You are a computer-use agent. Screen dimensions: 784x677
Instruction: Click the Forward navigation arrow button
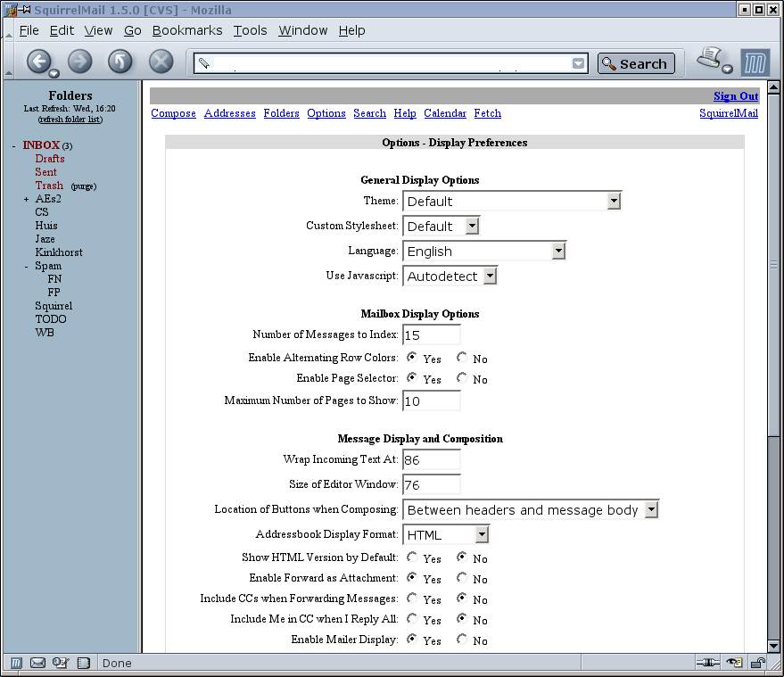coord(80,62)
